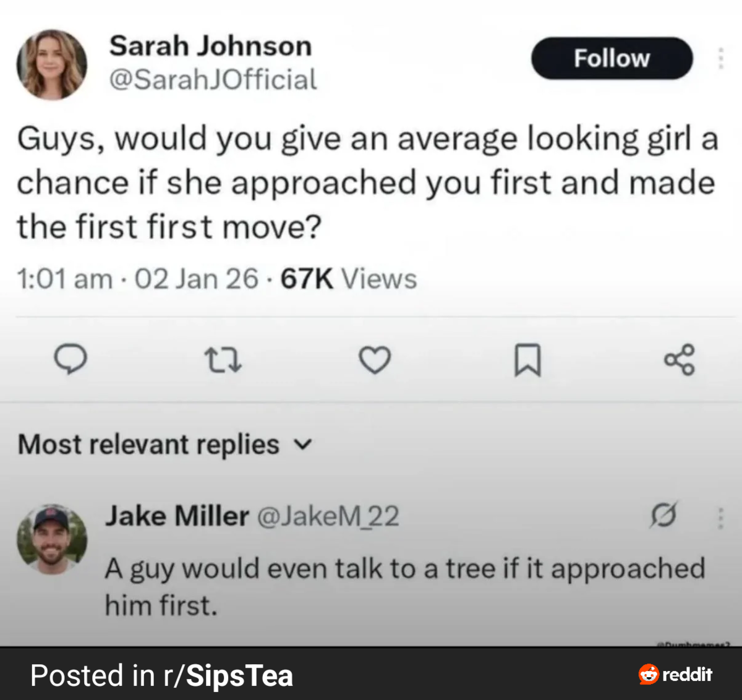Viewport: 742px width, 700px height.
Task: Click the share icon below the tweet
Action: click(x=679, y=360)
